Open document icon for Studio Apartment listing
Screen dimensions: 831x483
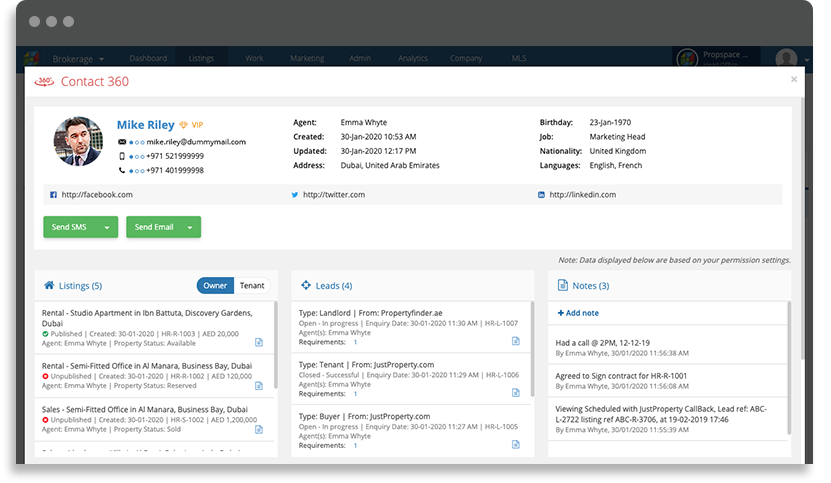pos(259,342)
